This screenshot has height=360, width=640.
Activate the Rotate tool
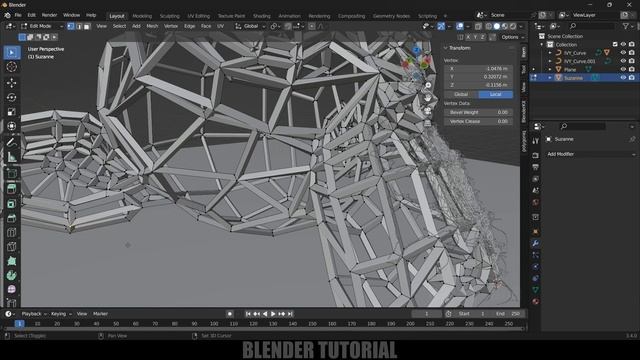click(x=12, y=97)
